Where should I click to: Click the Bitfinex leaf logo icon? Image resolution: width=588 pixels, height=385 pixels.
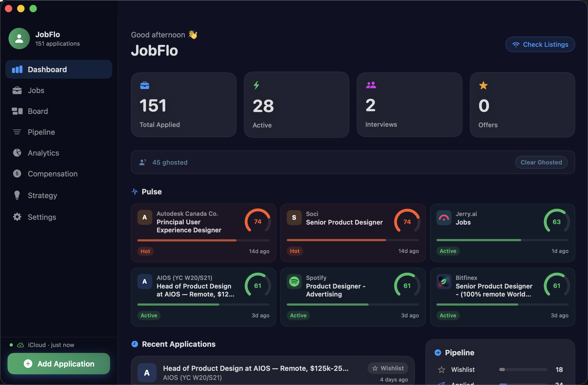pos(444,282)
